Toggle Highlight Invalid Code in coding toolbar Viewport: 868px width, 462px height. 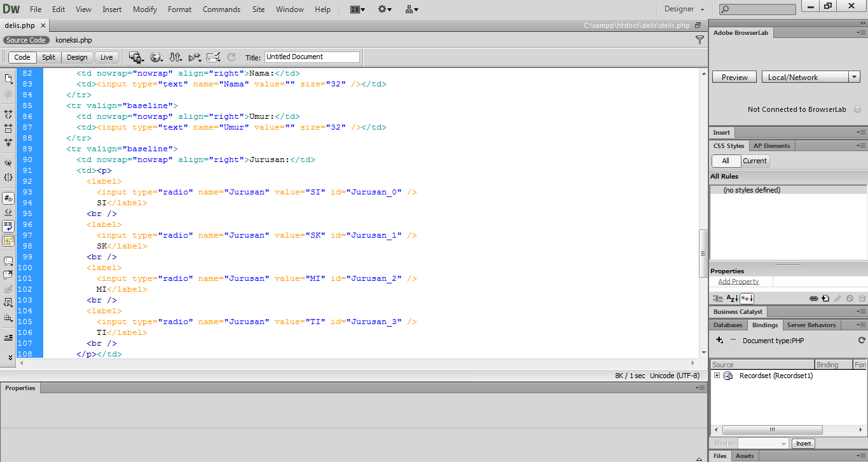pos(8,212)
